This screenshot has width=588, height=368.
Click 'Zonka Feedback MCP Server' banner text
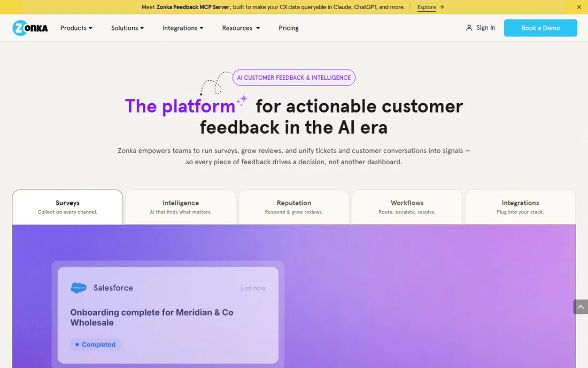[193, 7]
